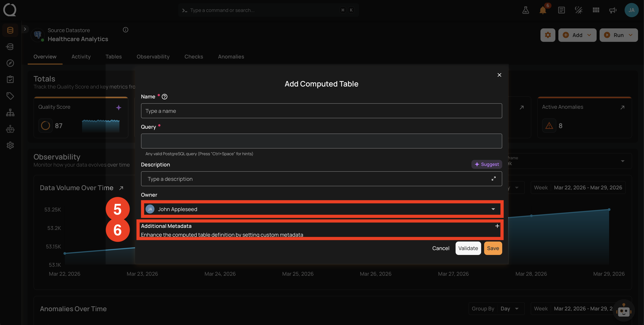Click the Qualytics logo at top left
The image size is (644, 325).
[10, 10]
